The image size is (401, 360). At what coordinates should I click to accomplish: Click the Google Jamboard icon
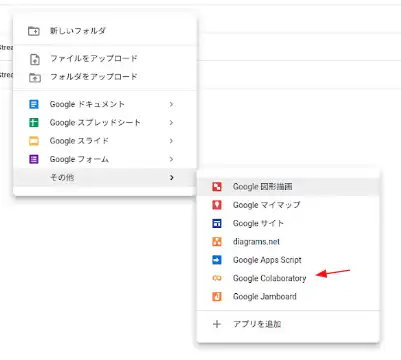click(217, 296)
